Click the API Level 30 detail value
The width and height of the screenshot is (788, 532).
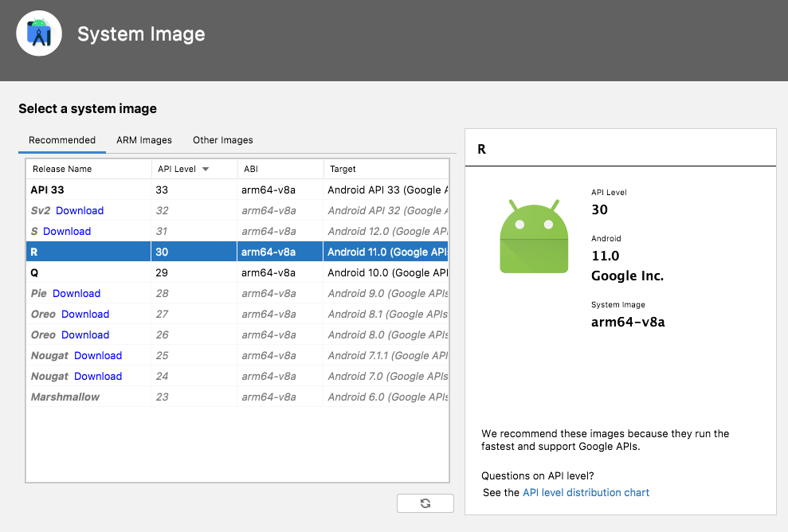click(x=599, y=209)
